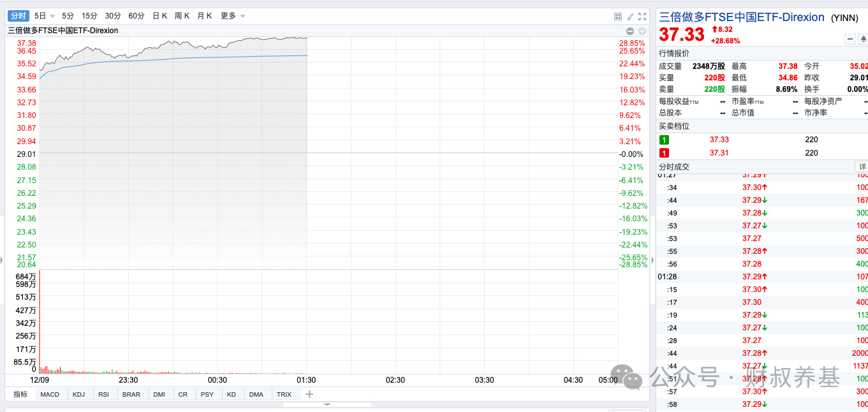Click the 买卖档位 section header
Image resolution: width=868 pixels, height=412 pixels.
pyautogui.click(x=673, y=126)
